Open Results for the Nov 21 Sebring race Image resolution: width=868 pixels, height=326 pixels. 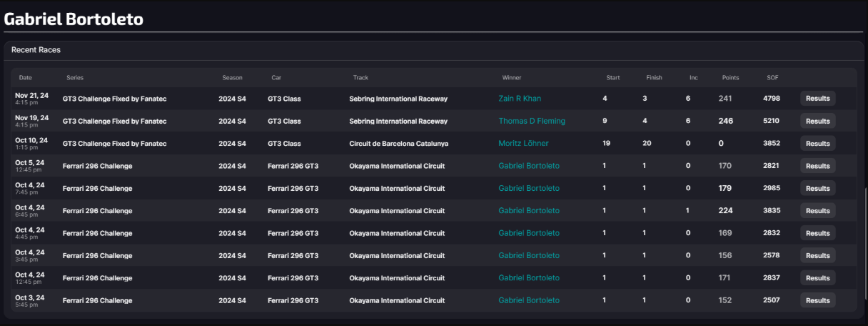pos(817,99)
